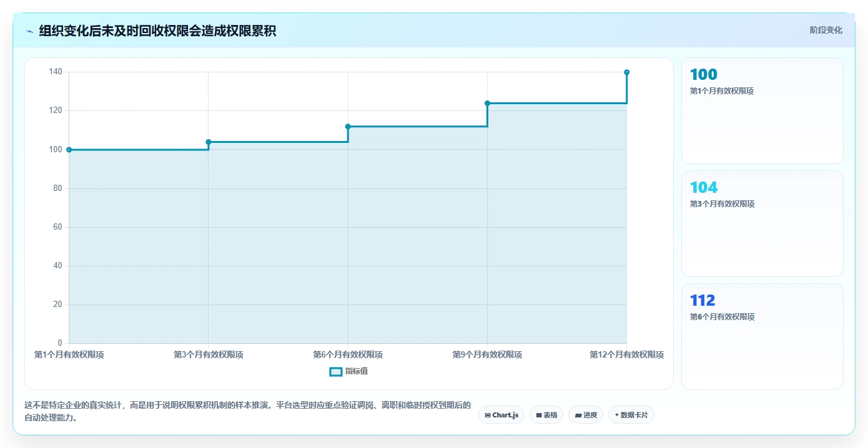Click the x-axis label 第9个月有效权限项
The width and height of the screenshot is (868, 448).
tap(487, 355)
